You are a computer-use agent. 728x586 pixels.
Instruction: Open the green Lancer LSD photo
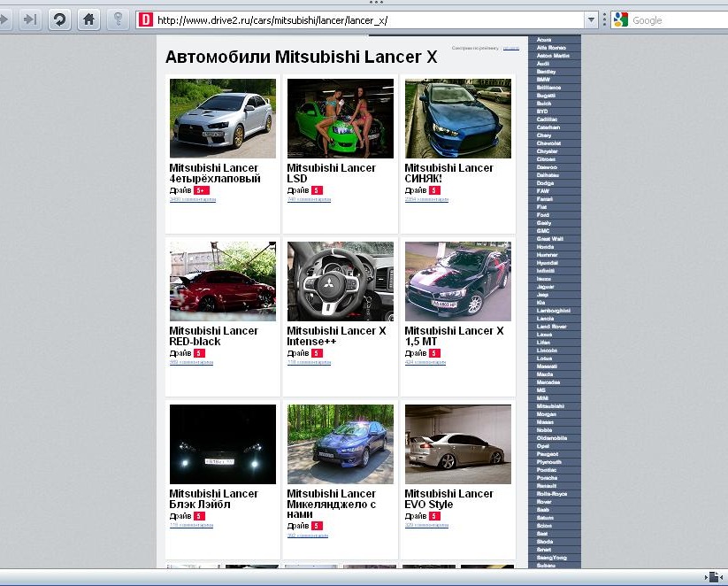(x=341, y=119)
